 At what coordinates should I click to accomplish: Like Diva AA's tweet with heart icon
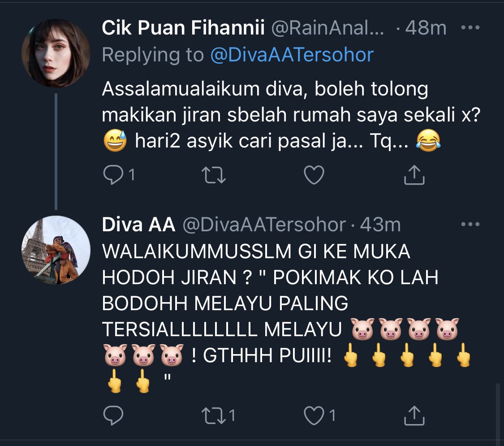[x=314, y=416]
